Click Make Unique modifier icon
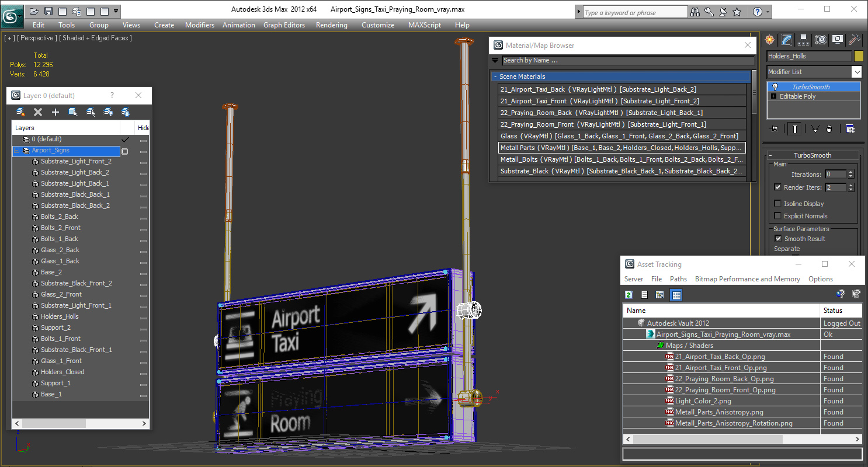The height and width of the screenshot is (467, 868). 815,129
